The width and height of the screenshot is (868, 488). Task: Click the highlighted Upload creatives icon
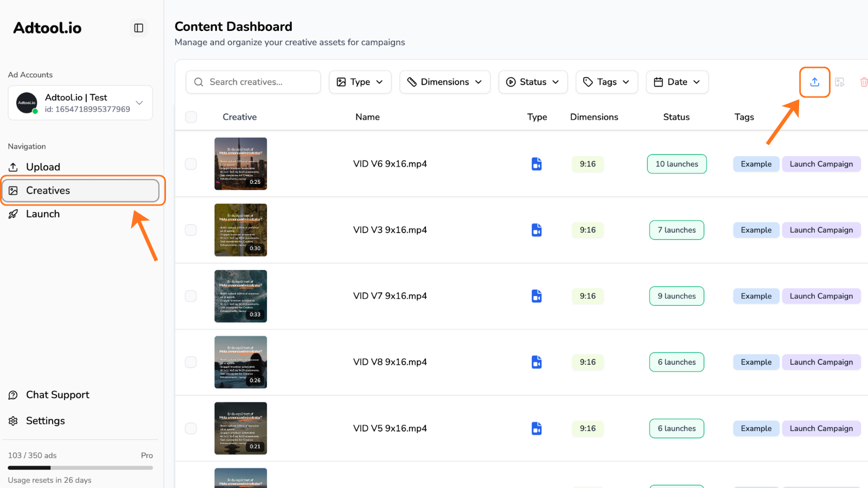click(814, 82)
